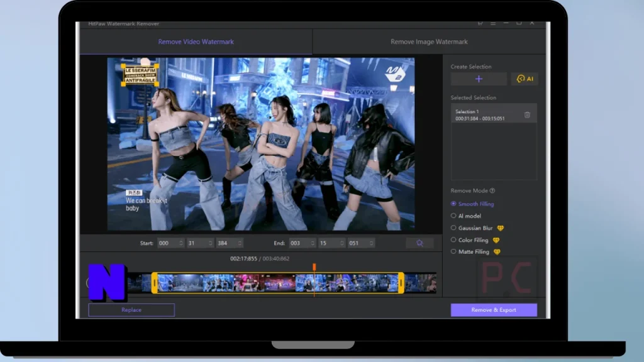Adjust stepper arrows on End 051 field
The width and height of the screenshot is (644, 362).
coord(372,243)
